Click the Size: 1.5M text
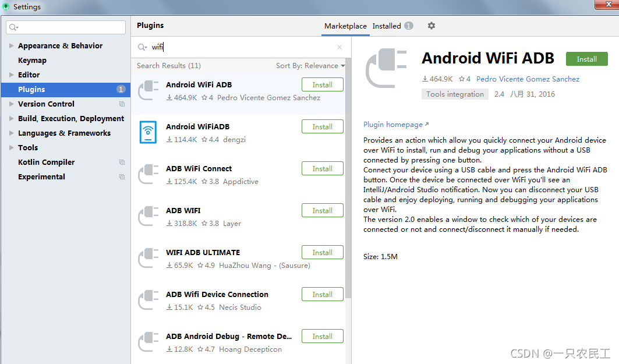Screen dimensions: 619x364 coord(380,257)
